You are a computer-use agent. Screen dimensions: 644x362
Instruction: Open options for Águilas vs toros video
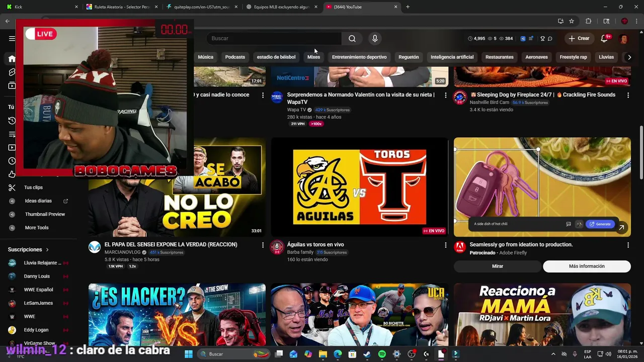(445, 245)
